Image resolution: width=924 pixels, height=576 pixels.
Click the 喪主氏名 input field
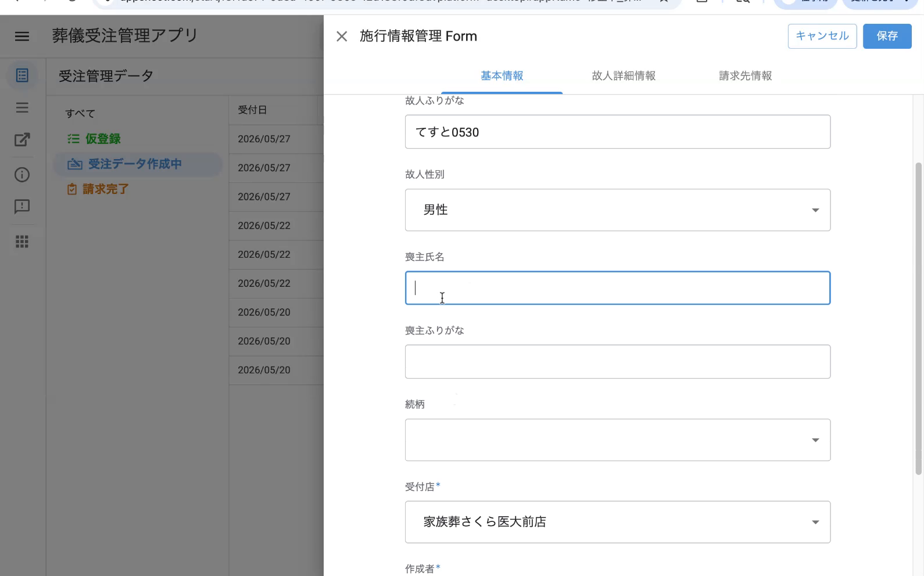(x=618, y=288)
